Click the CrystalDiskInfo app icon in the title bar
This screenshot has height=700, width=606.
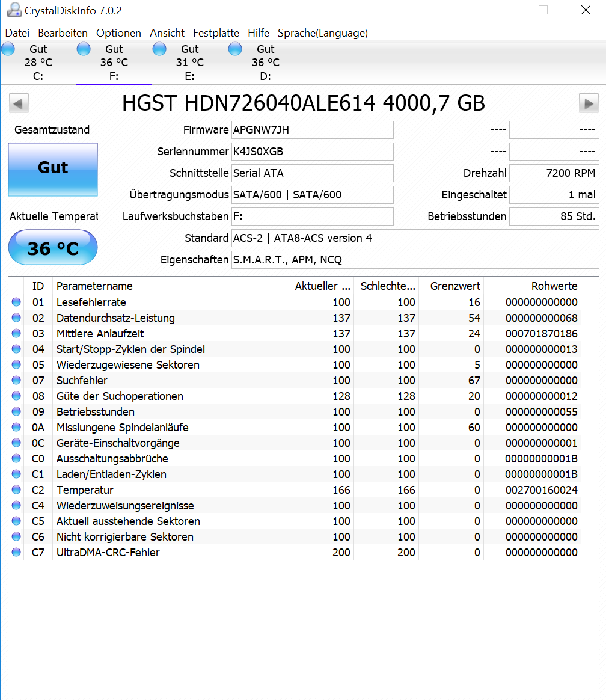point(14,10)
